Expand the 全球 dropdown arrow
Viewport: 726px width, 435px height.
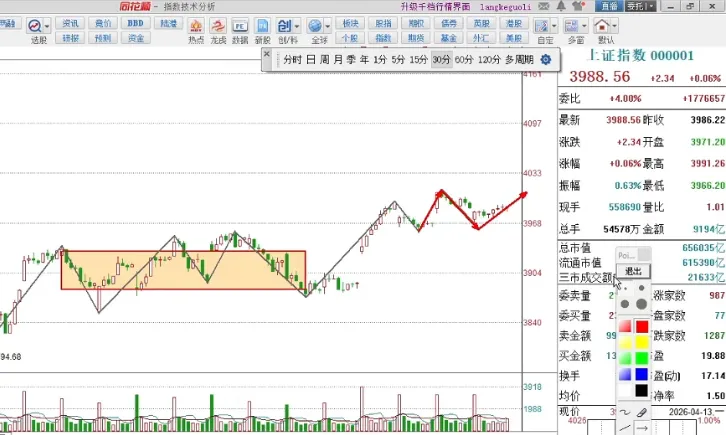[x=327, y=26]
